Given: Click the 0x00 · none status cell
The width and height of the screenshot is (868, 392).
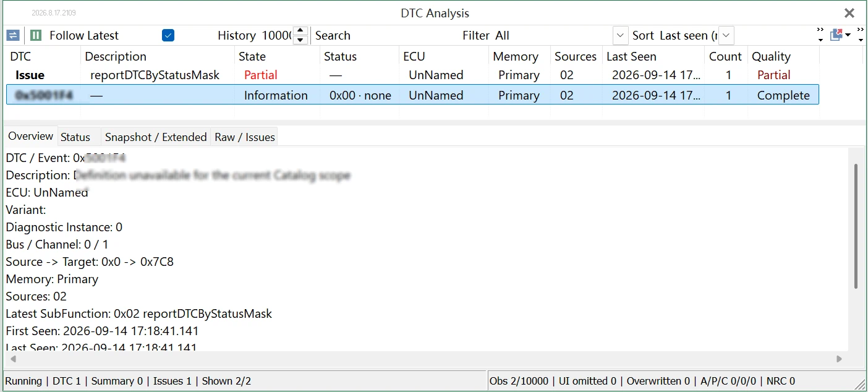Looking at the screenshot, I should click(360, 95).
